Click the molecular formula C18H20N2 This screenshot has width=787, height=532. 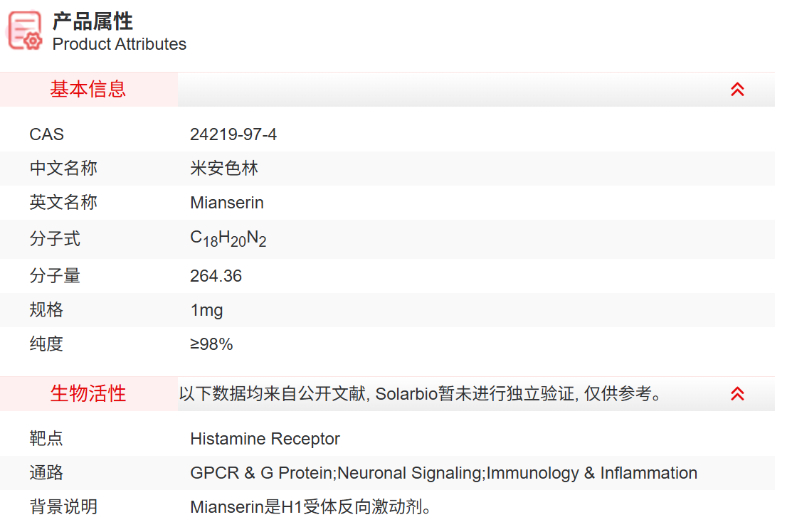pos(228,239)
